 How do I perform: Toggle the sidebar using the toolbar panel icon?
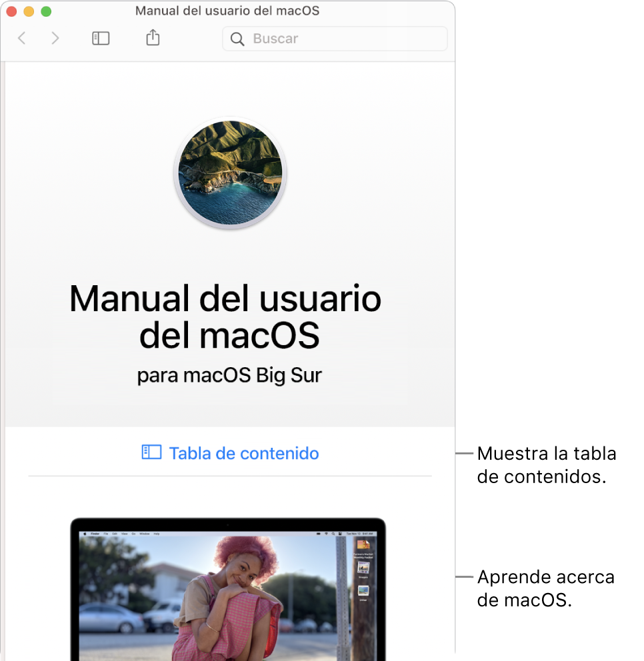pyautogui.click(x=100, y=38)
